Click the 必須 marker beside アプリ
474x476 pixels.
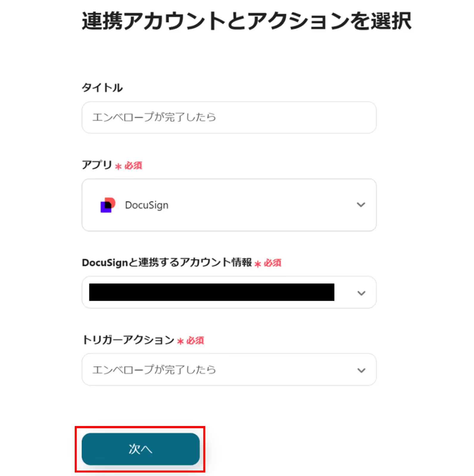133,165
